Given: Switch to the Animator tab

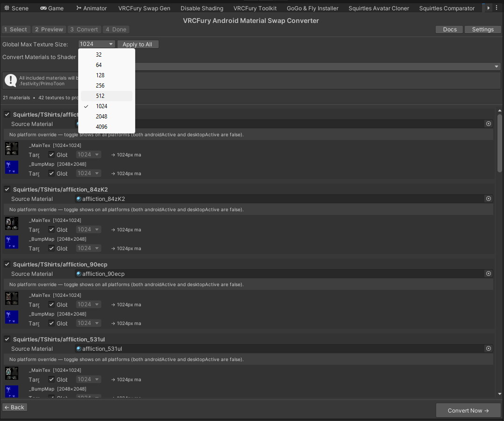Looking at the screenshot, I should pyautogui.click(x=92, y=8).
